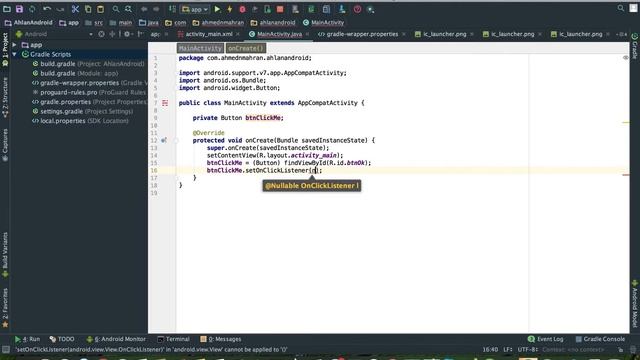
Task: Open the 1: Project side panel tab
Action: click(x=5, y=49)
